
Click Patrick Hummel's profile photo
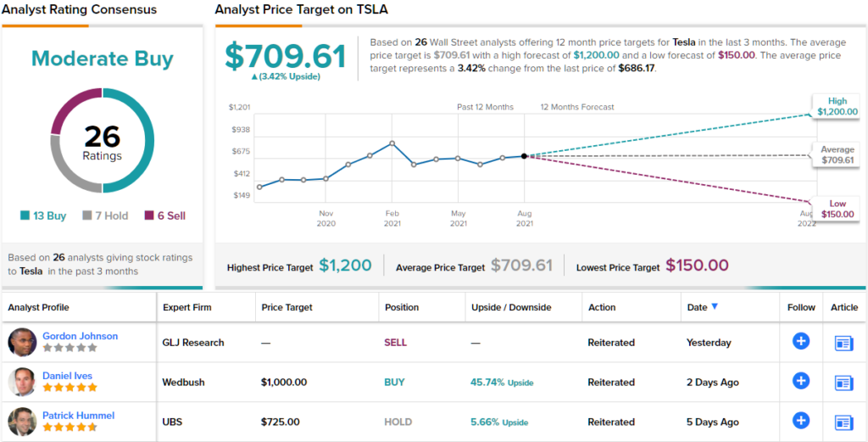coord(22,422)
